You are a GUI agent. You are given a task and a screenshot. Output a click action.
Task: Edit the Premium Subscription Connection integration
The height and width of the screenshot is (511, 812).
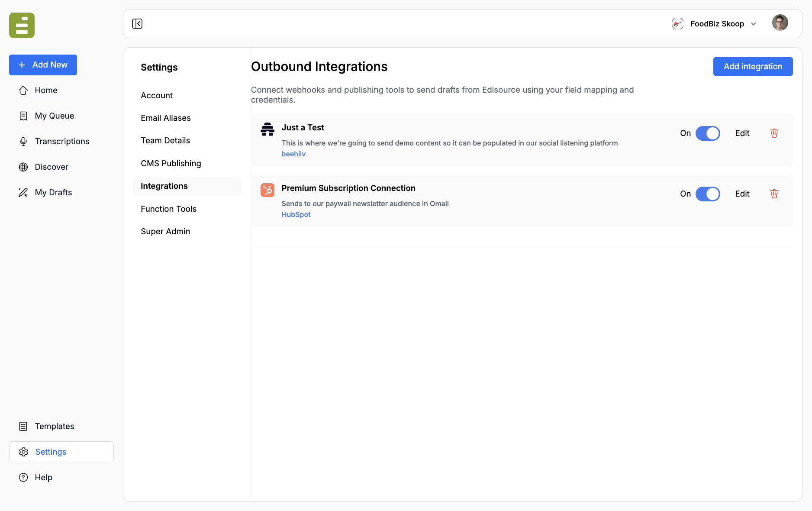pyautogui.click(x=742, y=194)
